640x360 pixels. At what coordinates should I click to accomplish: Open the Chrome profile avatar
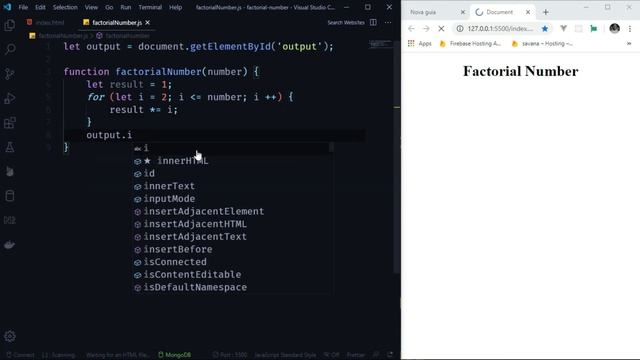click(x=614, y=28)
